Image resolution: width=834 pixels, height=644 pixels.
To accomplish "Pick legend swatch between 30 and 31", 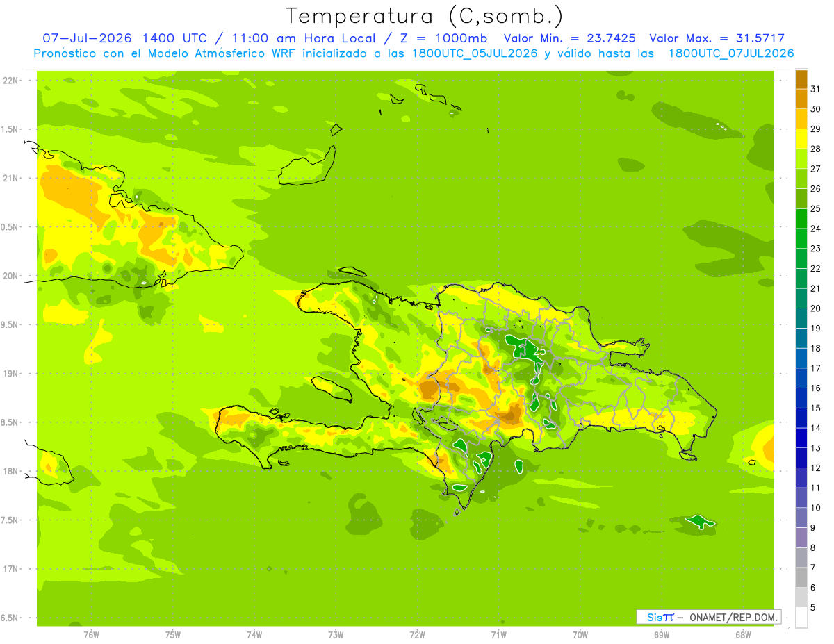I will click(x=801, y=99).
